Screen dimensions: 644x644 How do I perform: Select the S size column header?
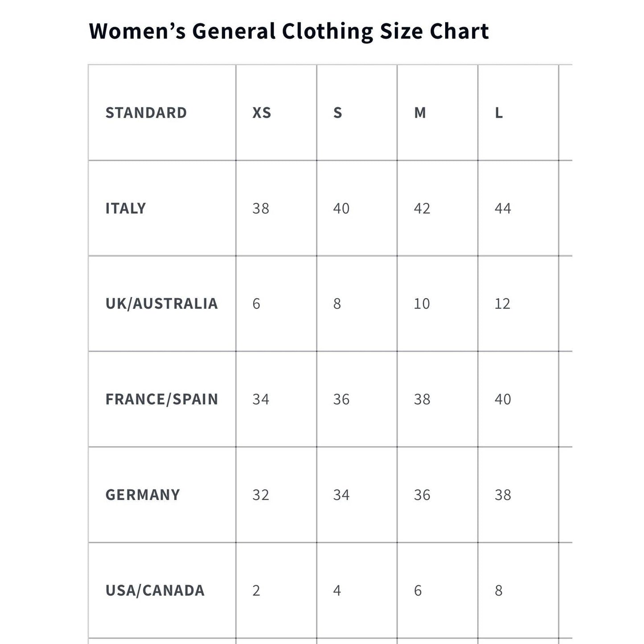coord(338,113)
